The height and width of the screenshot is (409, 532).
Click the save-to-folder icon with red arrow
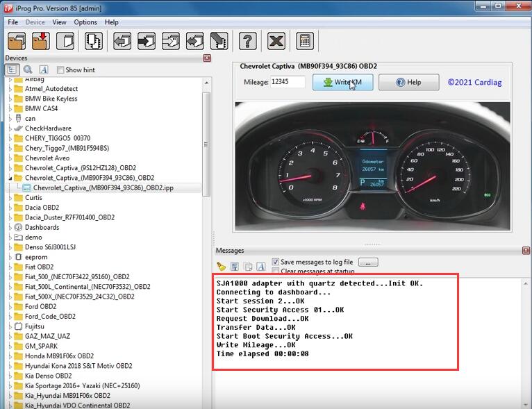pos(41,41)
